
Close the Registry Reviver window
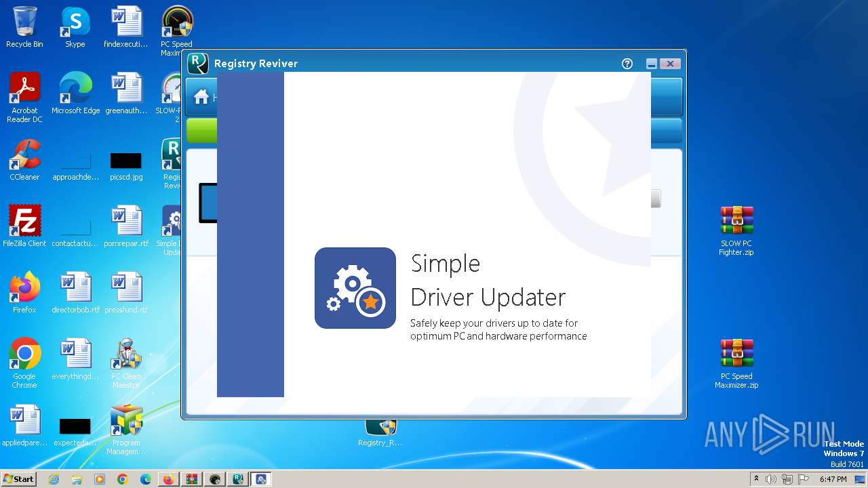click(x=670, y=64)
